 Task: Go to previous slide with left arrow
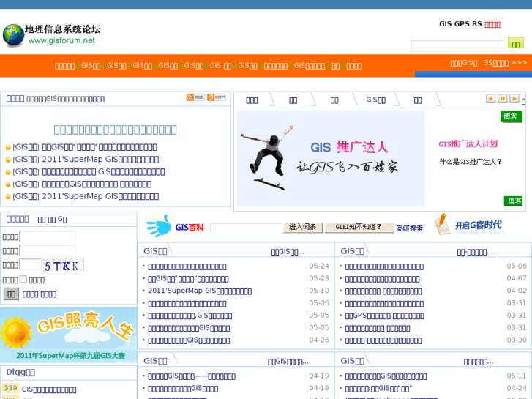(490, 99)
